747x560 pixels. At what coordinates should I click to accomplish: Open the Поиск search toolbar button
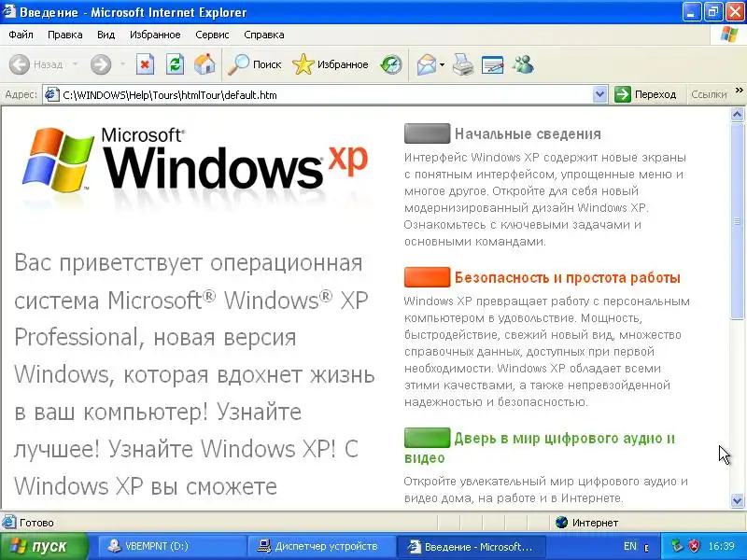pyautogui.click(x=254, y=64)
